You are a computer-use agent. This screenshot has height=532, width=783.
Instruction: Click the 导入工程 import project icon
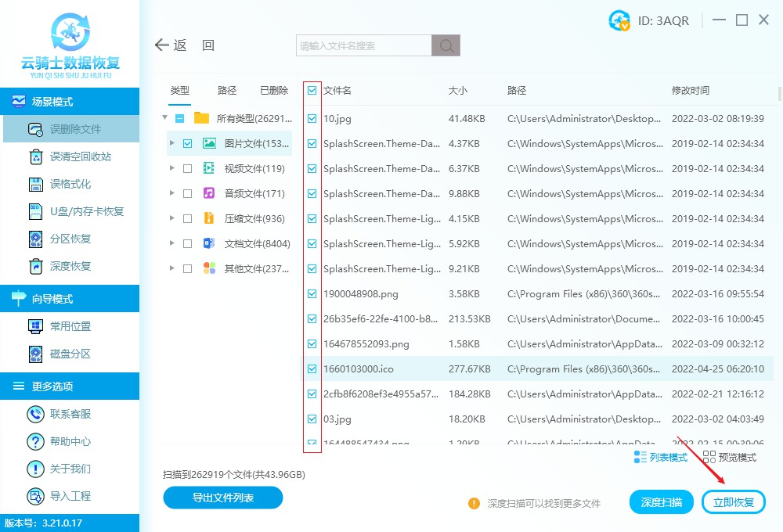point(35,497)
